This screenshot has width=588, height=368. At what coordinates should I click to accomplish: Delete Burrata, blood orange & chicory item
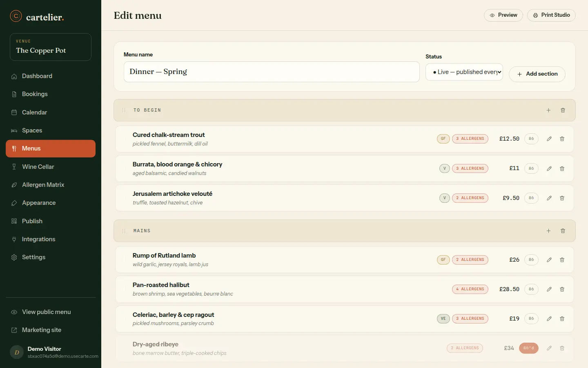pos(562,168)
